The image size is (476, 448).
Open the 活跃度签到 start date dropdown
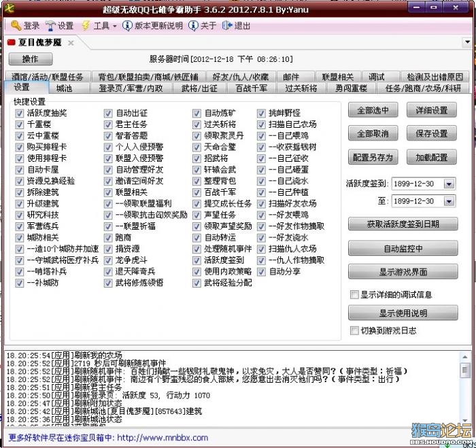(x=449, y=184)
